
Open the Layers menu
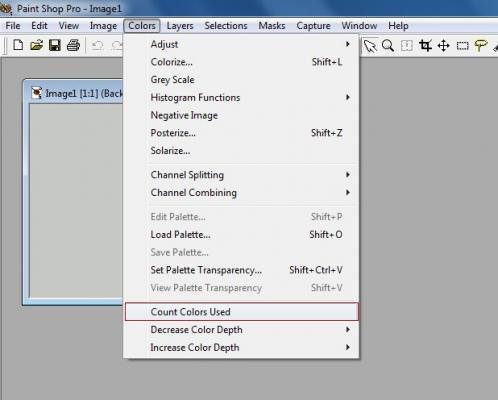[180, 26]
